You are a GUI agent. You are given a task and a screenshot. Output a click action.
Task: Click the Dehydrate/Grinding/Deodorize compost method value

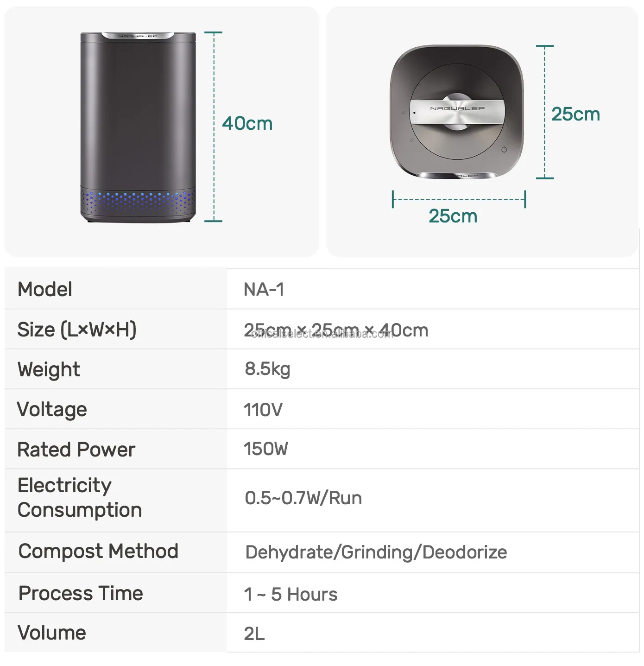coord(376,552)
